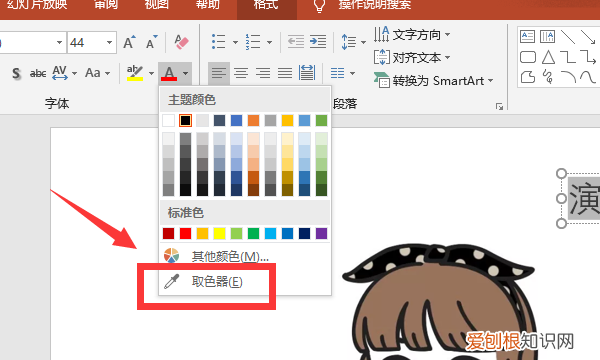
Task: Toggle justify text alignment
Action: (x=285, y=73)
